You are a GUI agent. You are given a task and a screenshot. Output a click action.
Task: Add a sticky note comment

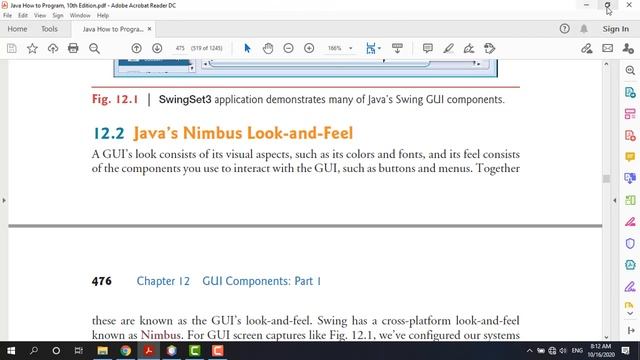click(428, 48)
